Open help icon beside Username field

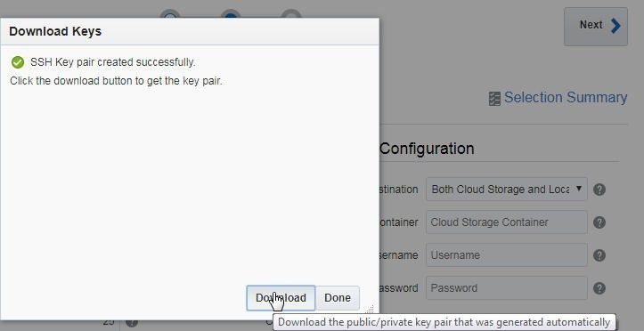coord(599,255)
